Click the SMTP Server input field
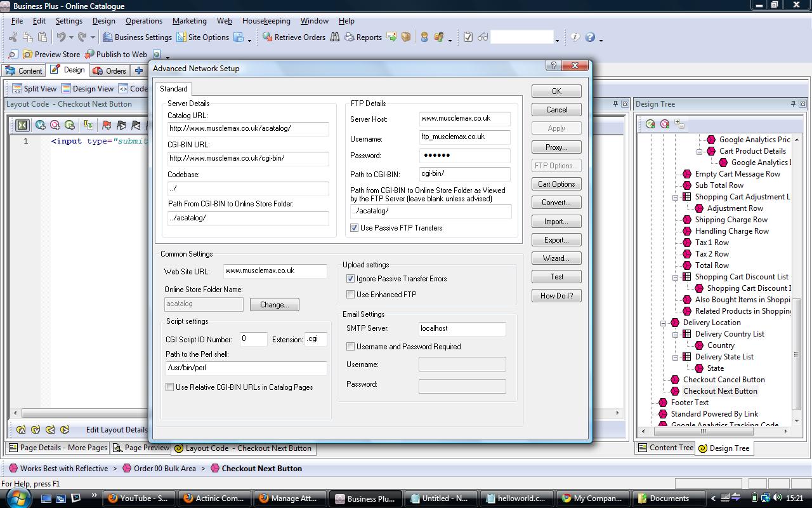 462,329
